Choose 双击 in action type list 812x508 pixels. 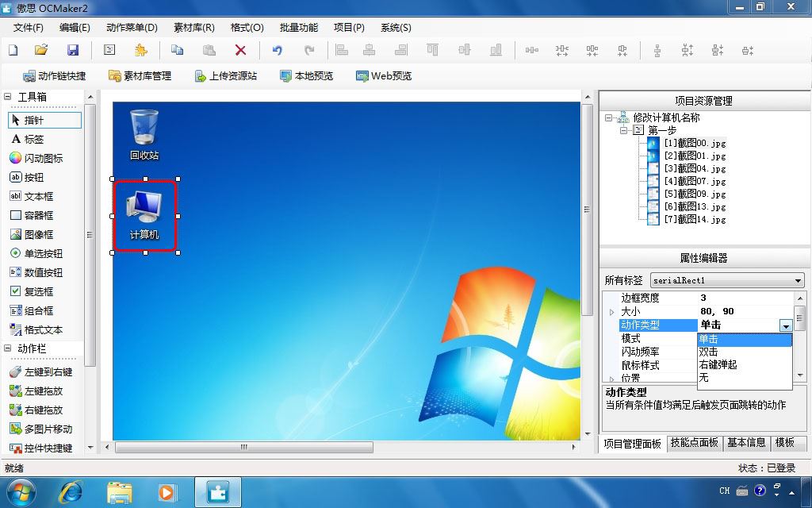click(x=745, y=352)
